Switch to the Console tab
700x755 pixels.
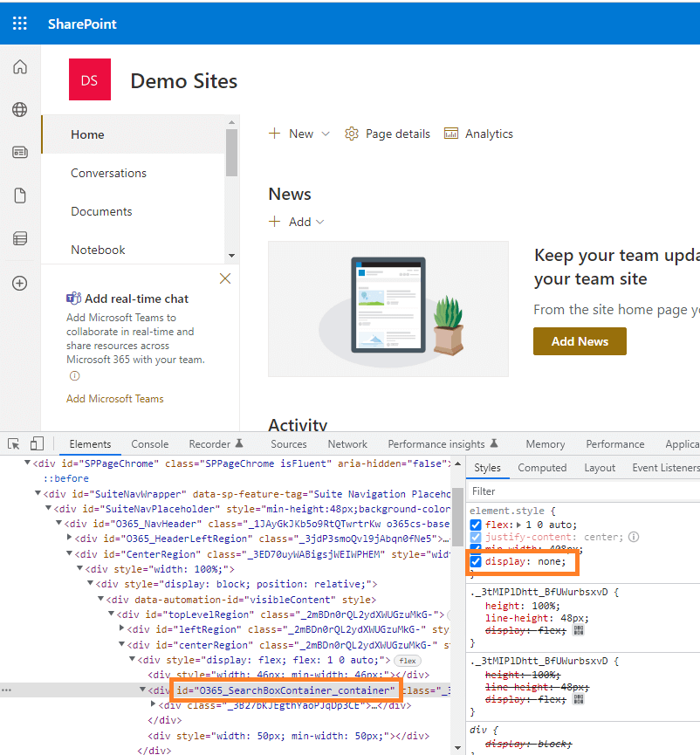point(150,443)
